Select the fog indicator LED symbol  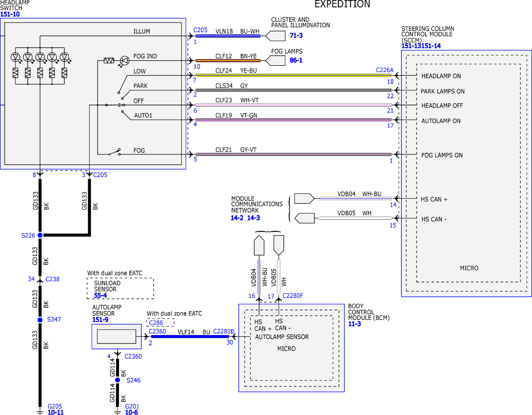coord(125,61)
